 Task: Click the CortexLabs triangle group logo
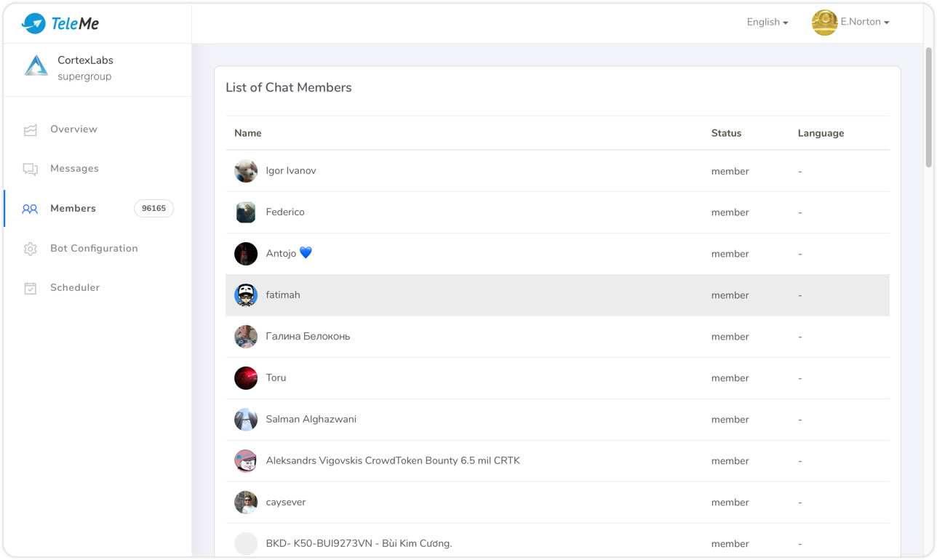[36, 65]
